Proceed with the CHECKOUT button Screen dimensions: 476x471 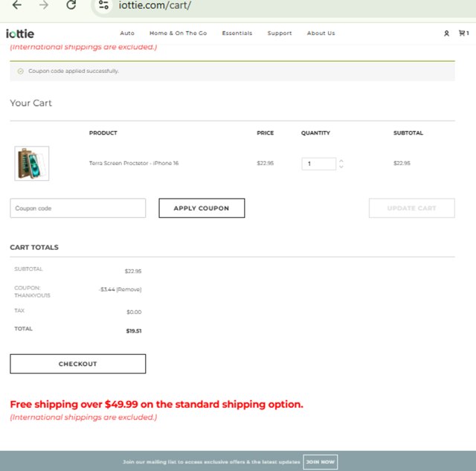coord(77,364)
